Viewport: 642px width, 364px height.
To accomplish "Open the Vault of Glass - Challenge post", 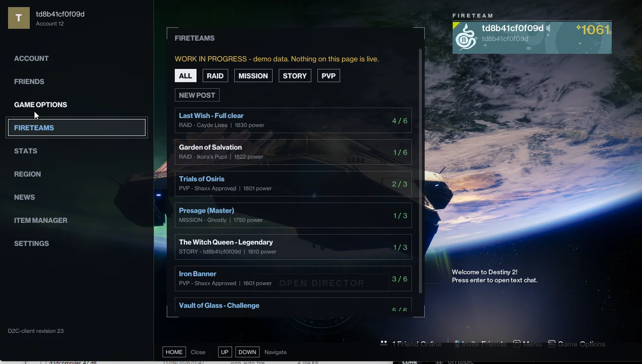I will pos(293,305).
